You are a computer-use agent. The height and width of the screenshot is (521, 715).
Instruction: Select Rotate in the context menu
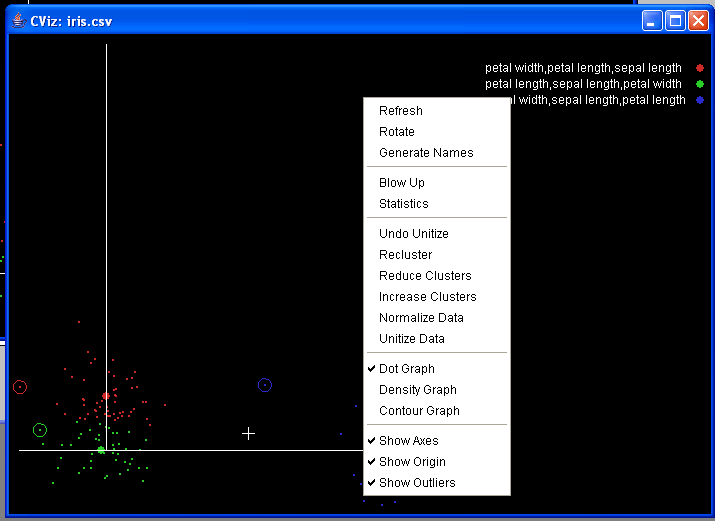pos(396,132)
